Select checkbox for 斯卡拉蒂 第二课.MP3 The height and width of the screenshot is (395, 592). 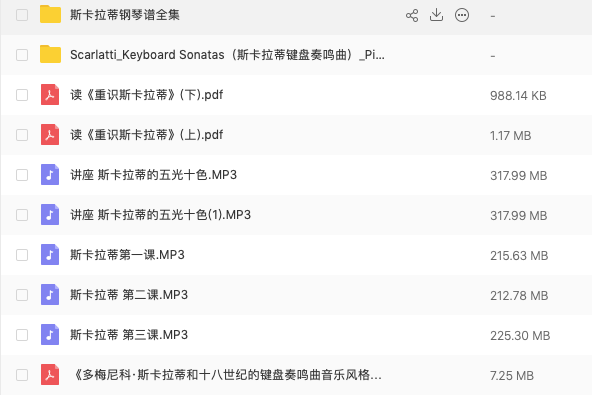coord(22,295)
